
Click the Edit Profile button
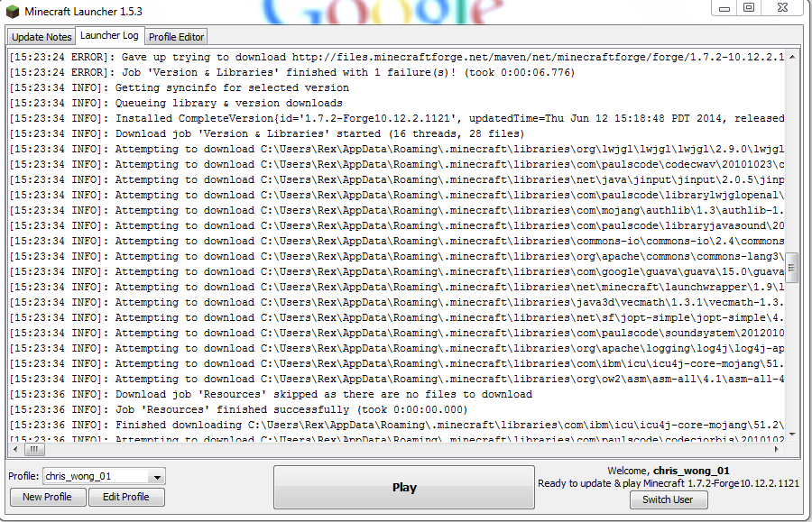coord(126,497)
